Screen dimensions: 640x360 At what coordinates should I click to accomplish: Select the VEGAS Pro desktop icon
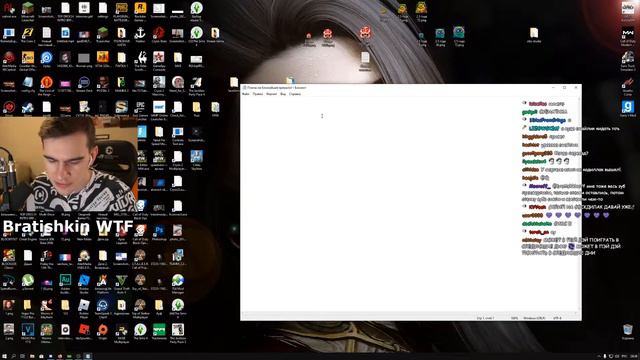tap(28, 332)
